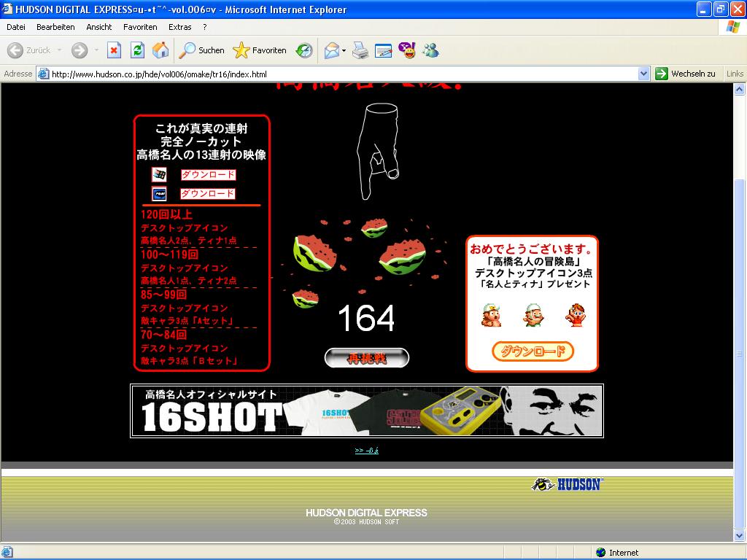Open the Favoriten menu
The width and height of the screenshot is (747, 560).
140,27
